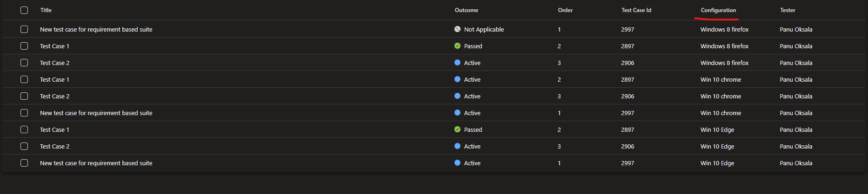Click 'Windows 8 firefox' in Test Case 1 row
868x194 pixels.
tap(724, 46)
